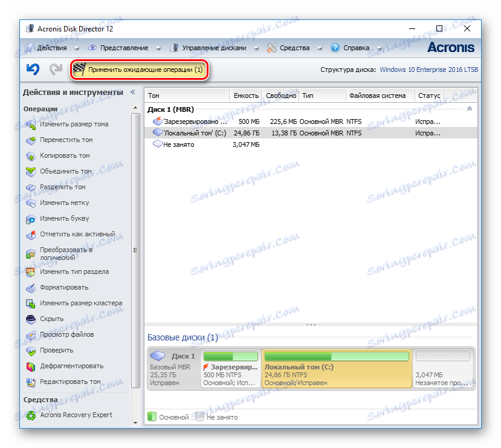Open the Представление menu
This screenshot has width=501, height=448.
coord(124,48)
